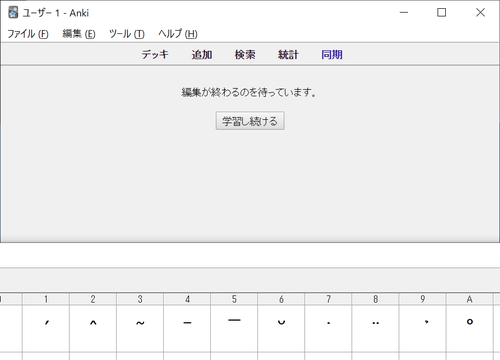
Task: Select column header 8 in character table
Action: [x=376, y=299]
